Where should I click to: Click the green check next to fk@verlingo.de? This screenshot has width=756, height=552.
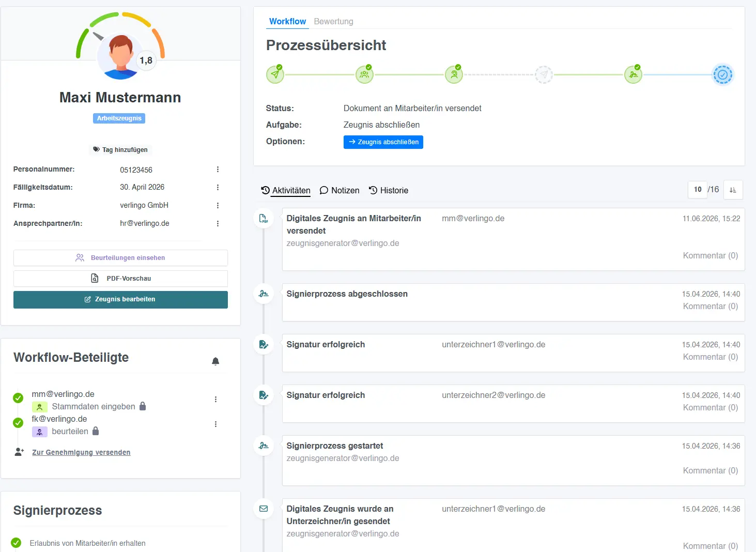18,423
